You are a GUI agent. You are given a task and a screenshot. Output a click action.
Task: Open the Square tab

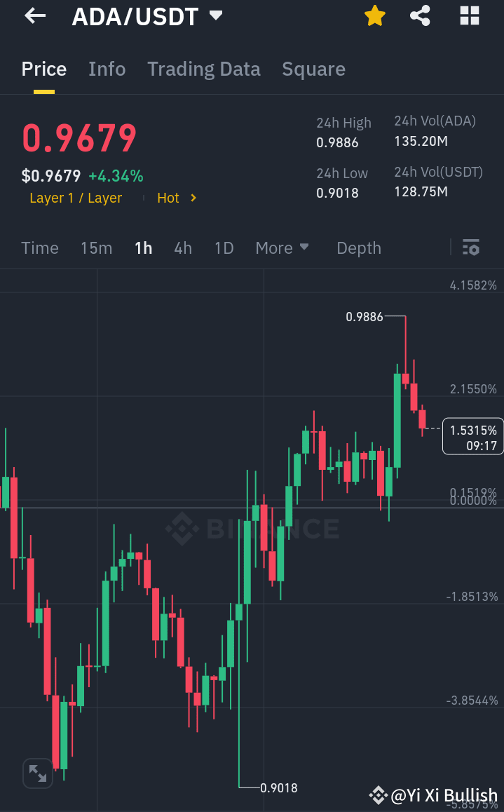click(x=313, y=69)
